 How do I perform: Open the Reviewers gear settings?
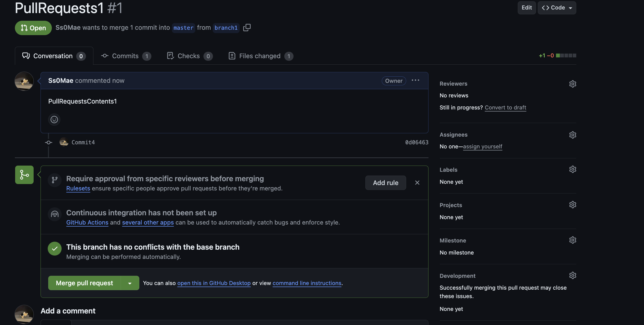coord(573,84)
